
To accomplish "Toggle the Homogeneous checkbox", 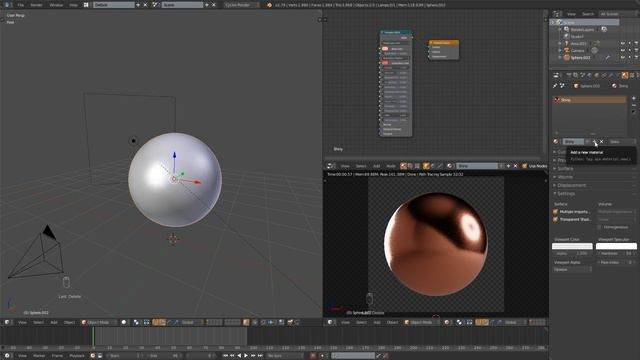I will tap(600, 227).
